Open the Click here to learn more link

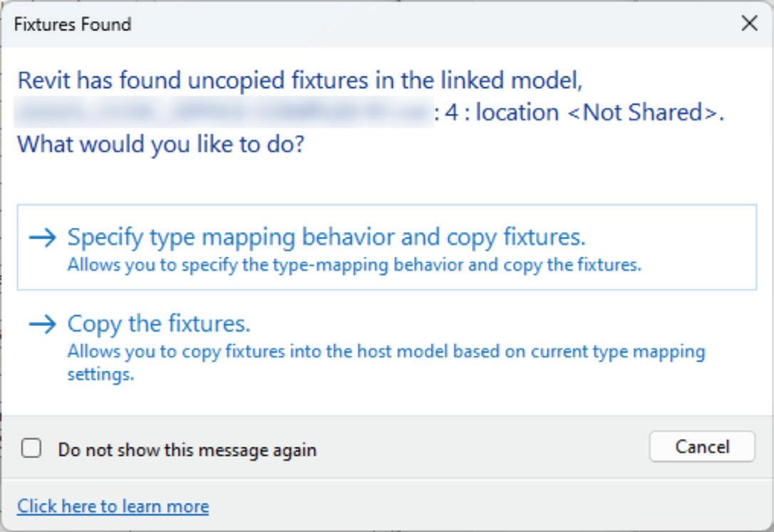click(x=113, y=506)
